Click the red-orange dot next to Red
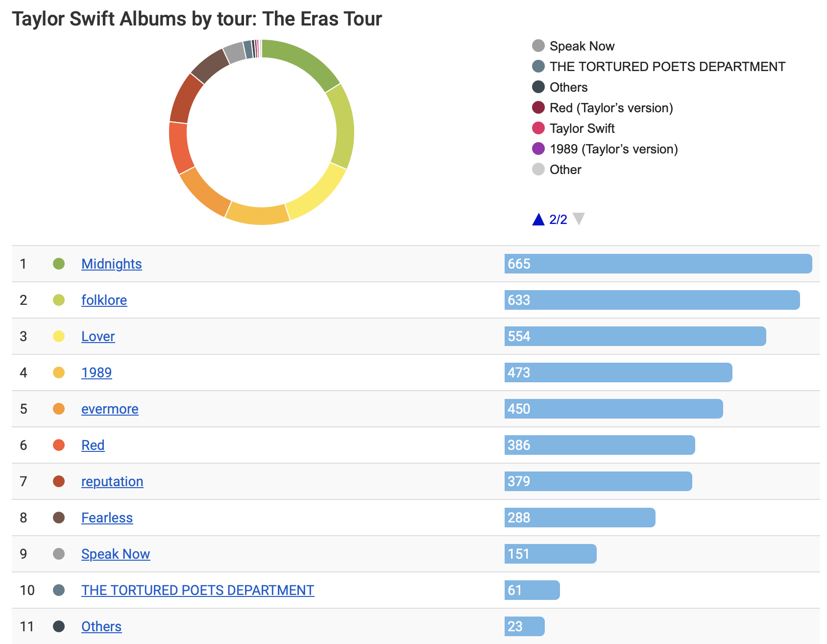 tap(60, 445)
